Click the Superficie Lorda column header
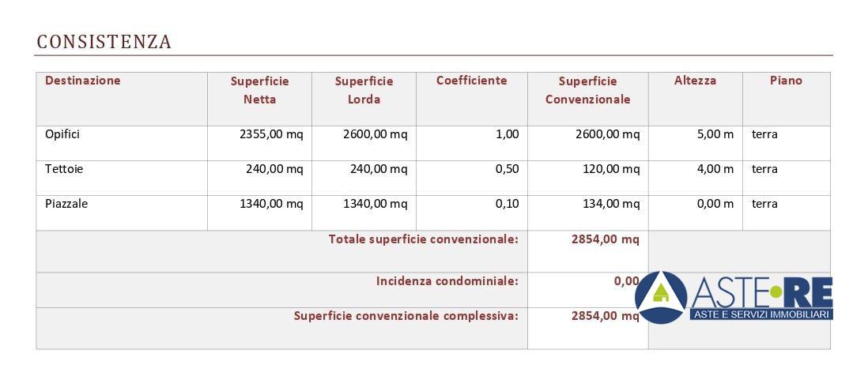Screen dimensions: 868x376 tap(364, 90)
